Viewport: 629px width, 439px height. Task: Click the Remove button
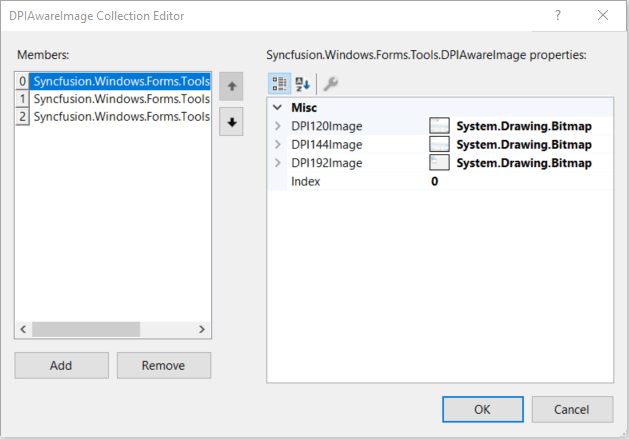[164, 366]
